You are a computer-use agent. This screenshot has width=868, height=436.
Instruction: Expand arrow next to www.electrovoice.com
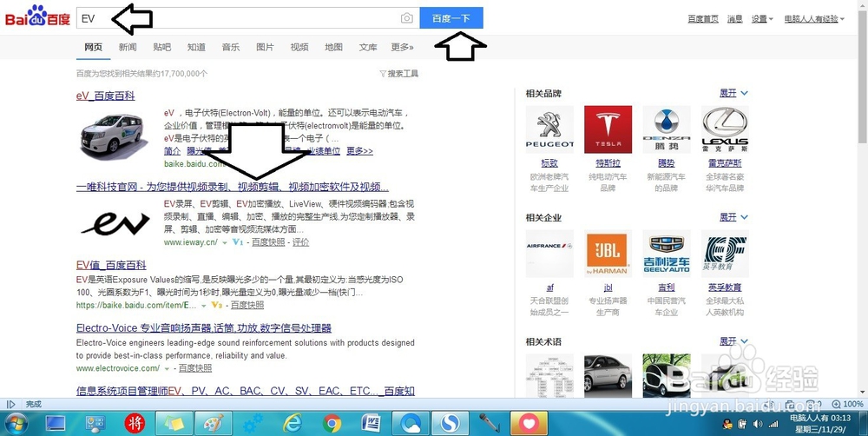point(167,368)
